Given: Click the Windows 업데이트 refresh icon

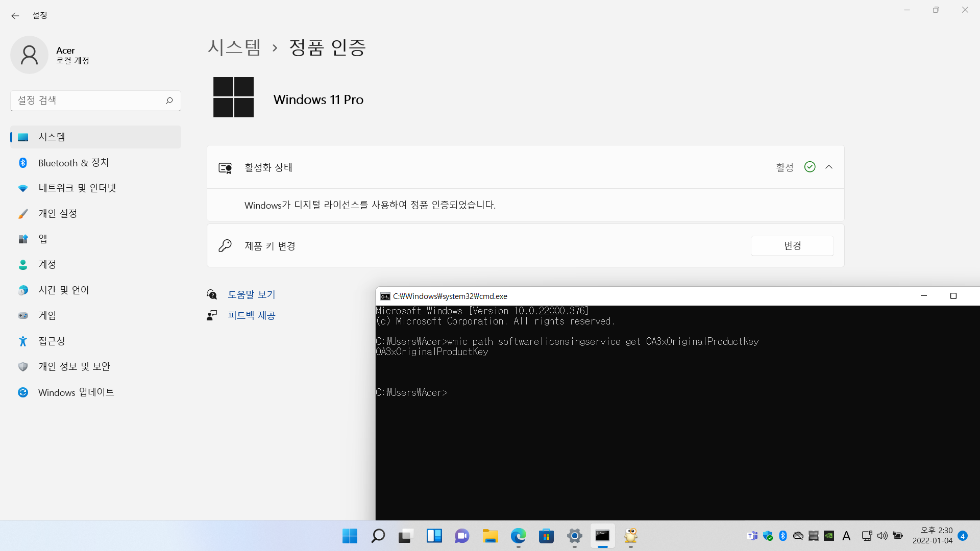Looking at the screenshot, I should 23,392.
